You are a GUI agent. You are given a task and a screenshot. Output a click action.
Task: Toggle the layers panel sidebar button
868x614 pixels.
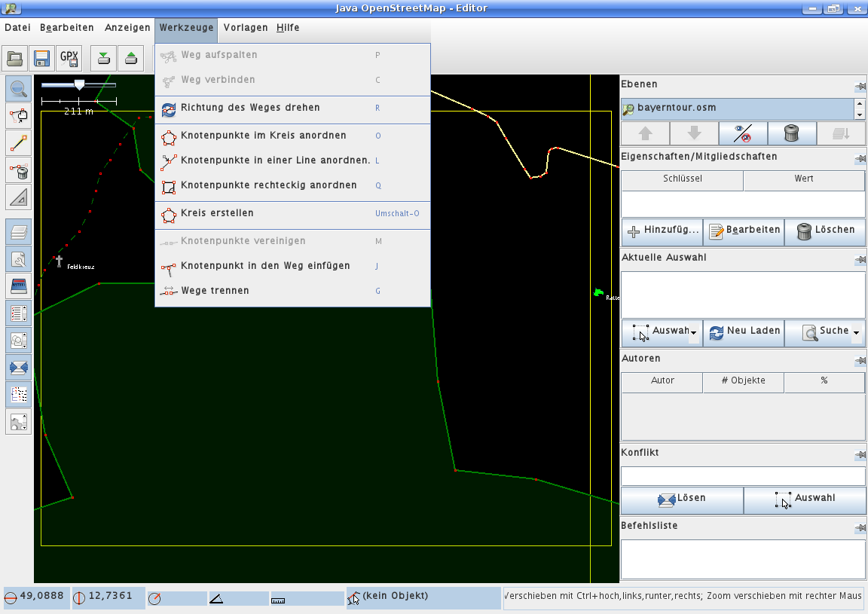click(x=19, y=231)
